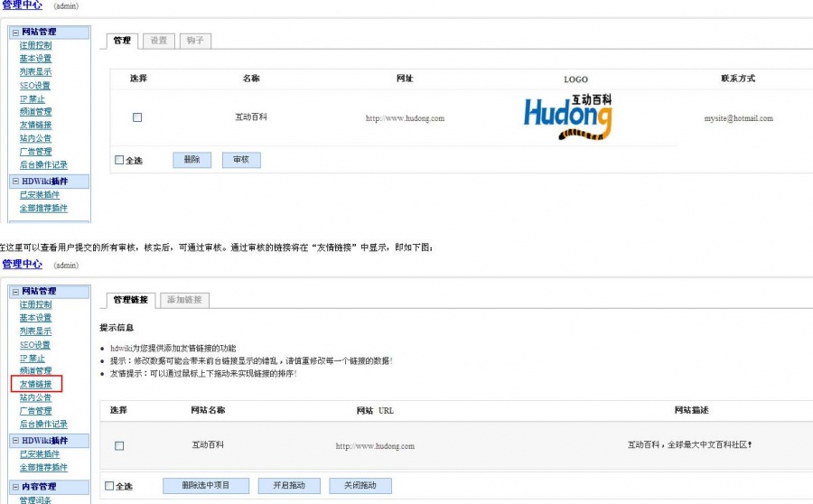The width and height of the screenshot is (813, 504).
Task: Open 已安装插件 in the lower panel sidebar
Action: click(40, 454)
